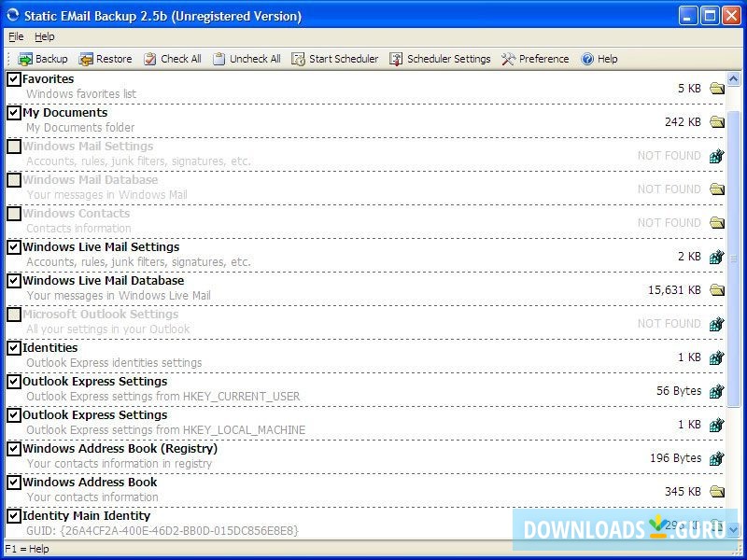Image resolution: width=747 pixels, height=560 pixels.
Task: Click the Preference button label
Action: pyautogui.click(x=544, y=59)
